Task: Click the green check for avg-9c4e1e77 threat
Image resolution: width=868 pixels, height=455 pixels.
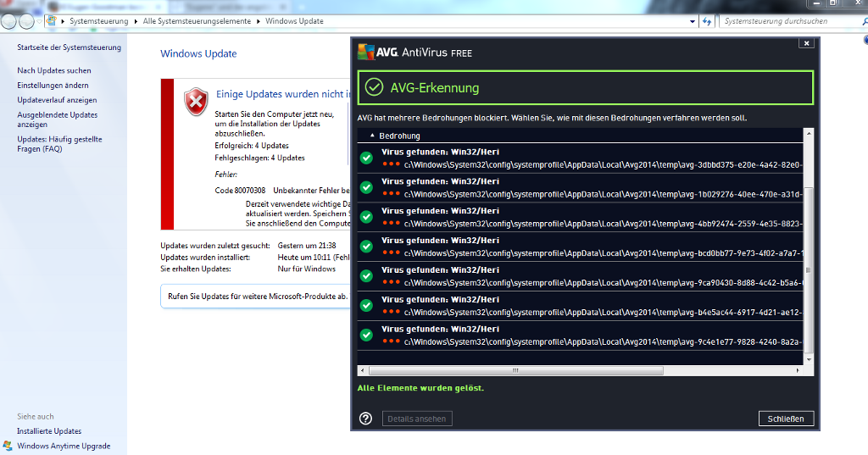Action: point(366,335)
